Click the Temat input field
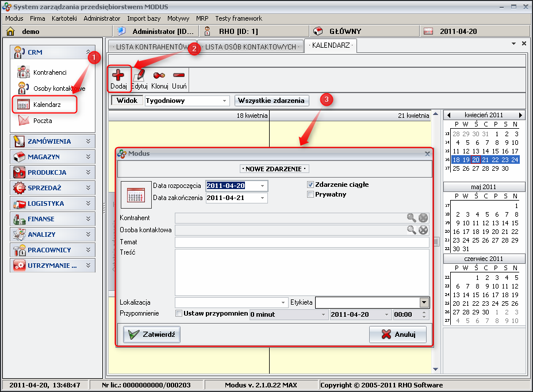Screen dimensions: 533x392 pyautogui.click(x=302, y=243)
